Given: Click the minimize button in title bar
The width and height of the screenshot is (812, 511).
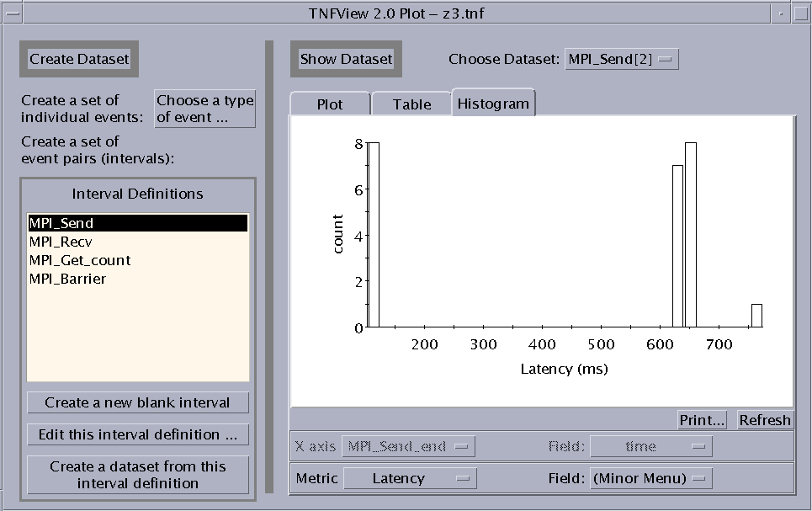Looking at the screenshot, I should (780, 13).
